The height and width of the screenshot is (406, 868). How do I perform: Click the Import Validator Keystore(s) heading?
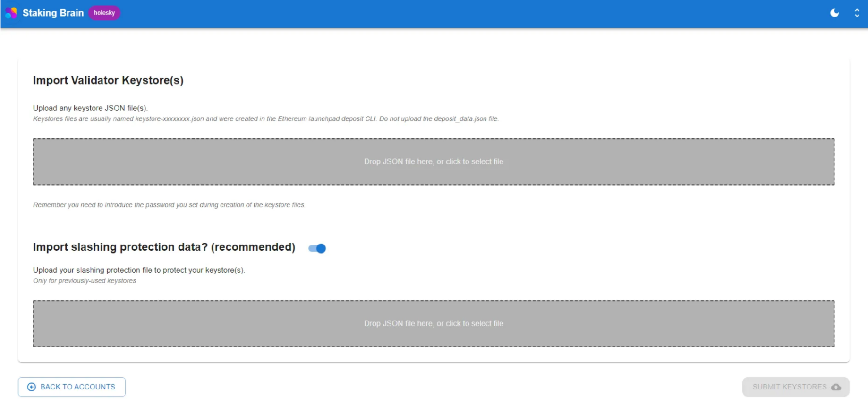pyautogui.click(x=108, y=80)
